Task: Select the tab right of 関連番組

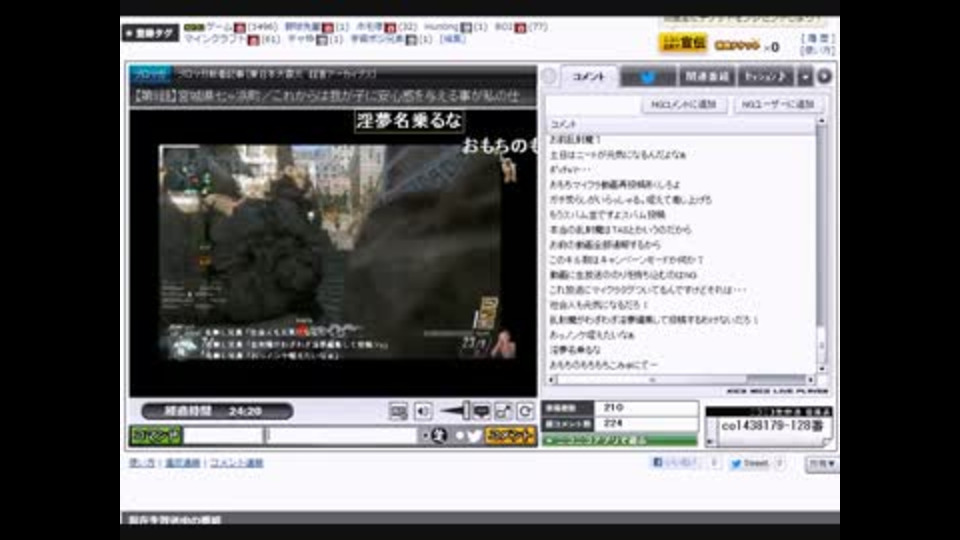Action: pyautogui.click(x=765, y=77)
